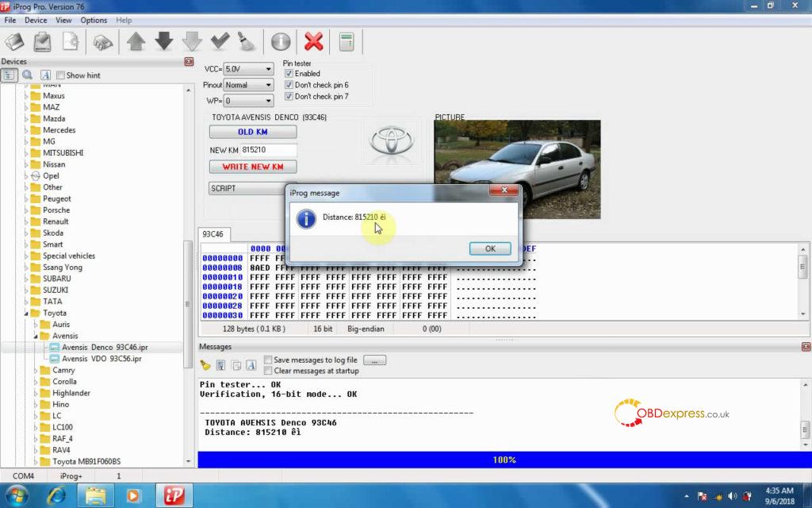Click the chip device toolbar icon

(102, 42)
